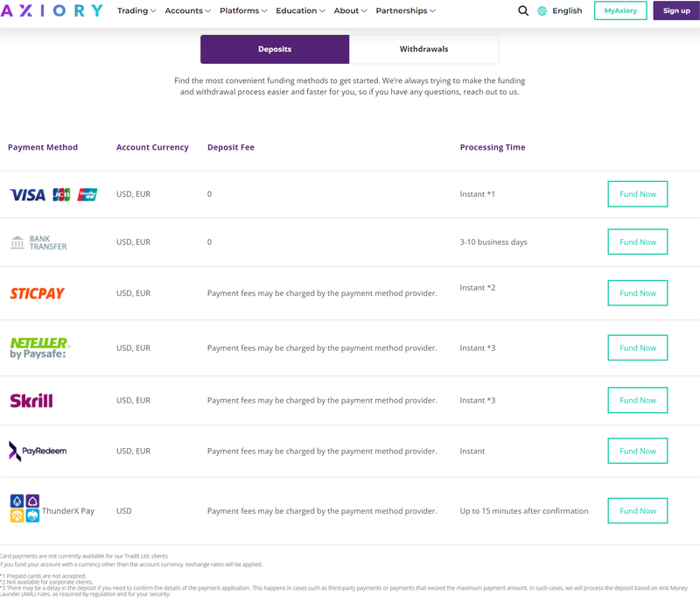Click the PayRedeem logo
Screen dimensions: 700x603
(x=38, y=451)
